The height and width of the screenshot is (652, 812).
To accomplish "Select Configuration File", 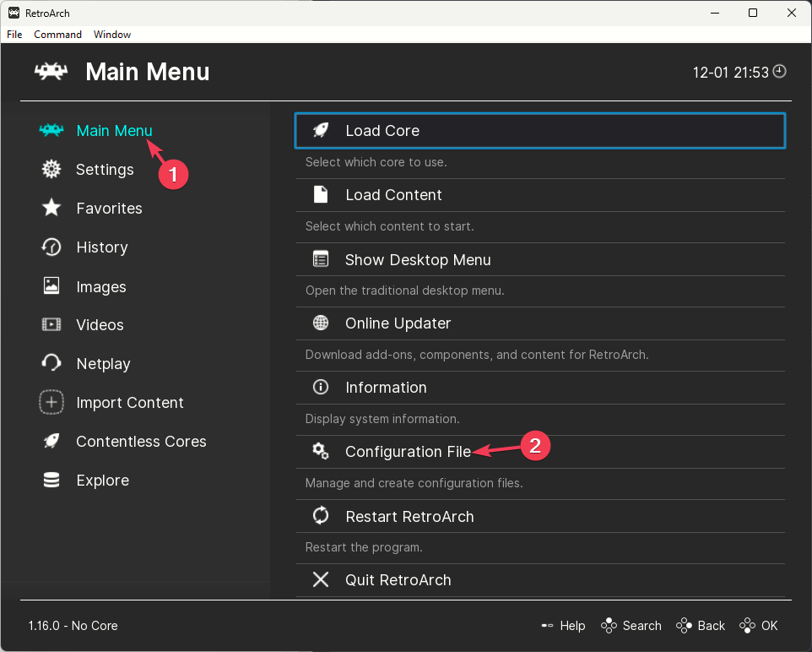I will [408, 452].
